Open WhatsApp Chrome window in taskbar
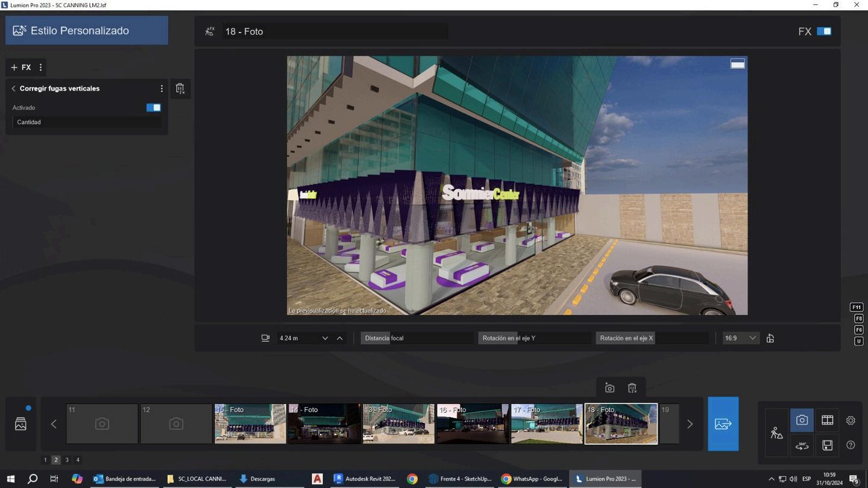Screen dimensions: 868x488 (x=532, y=479)
